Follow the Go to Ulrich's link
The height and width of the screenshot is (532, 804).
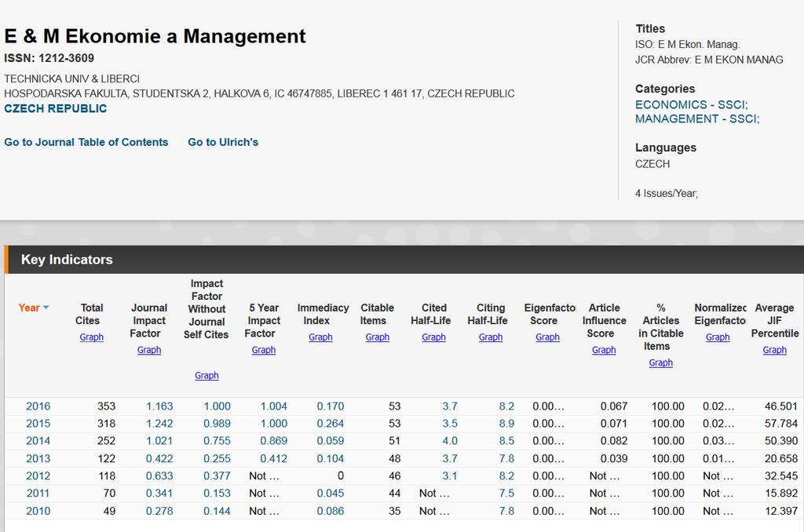point(223,142)
